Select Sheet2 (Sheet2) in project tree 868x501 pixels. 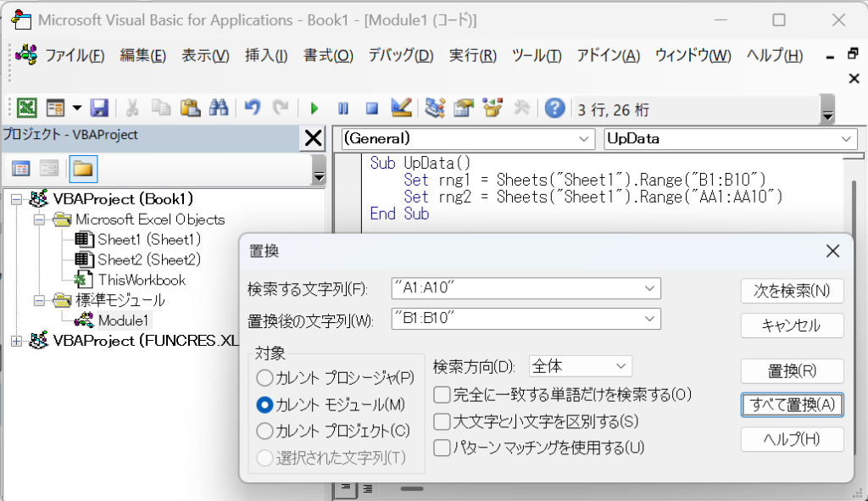click(x=149, y=259)
